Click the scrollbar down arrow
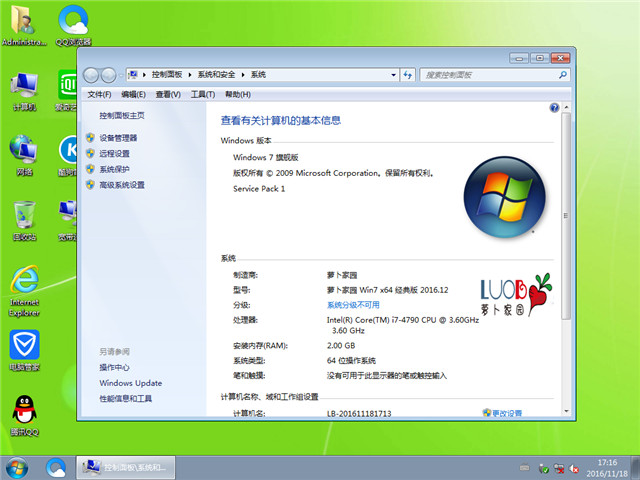 (566, 411)
